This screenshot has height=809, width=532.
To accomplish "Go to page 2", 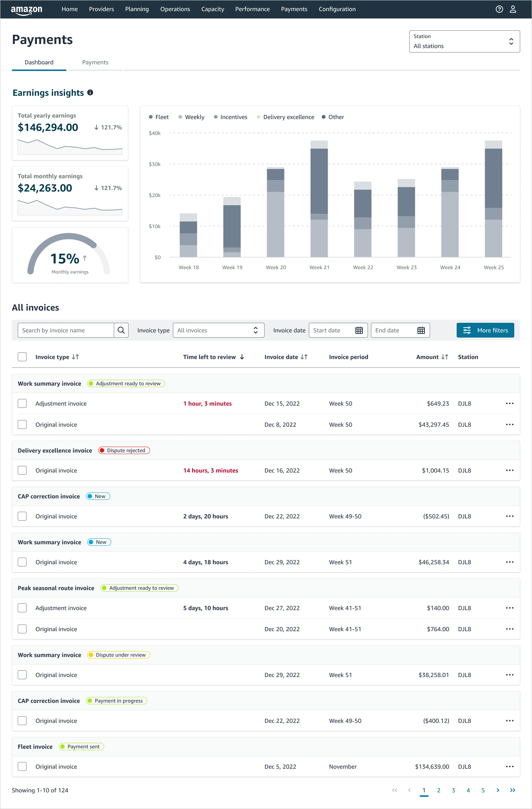I will tap(439, 790).
